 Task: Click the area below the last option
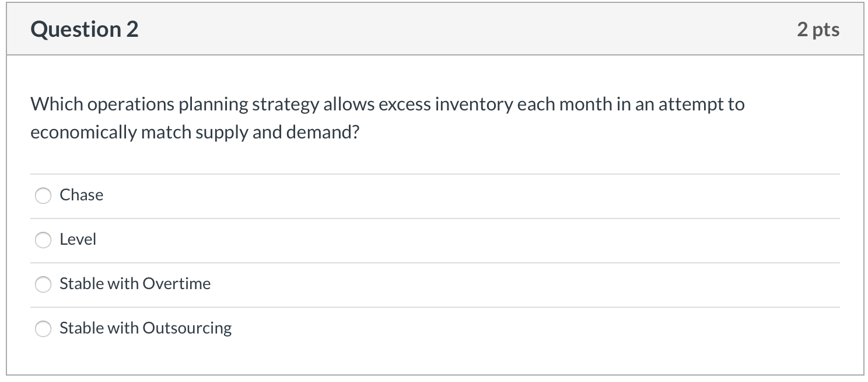[434, 359]
